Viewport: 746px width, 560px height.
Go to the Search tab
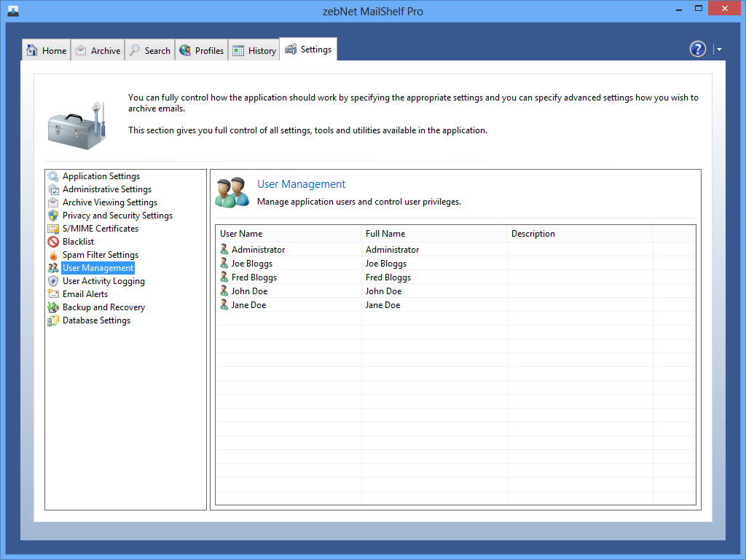[x=150, y=50]
